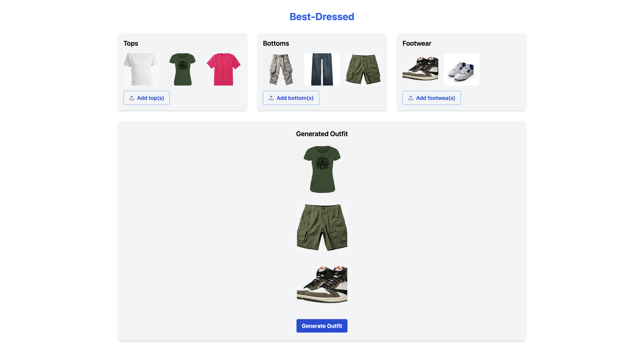Image resolution: width=644 pixels, height=348 pixels.
Task: Click the upload icon in Add top(s)
Action: coord(131,98)
